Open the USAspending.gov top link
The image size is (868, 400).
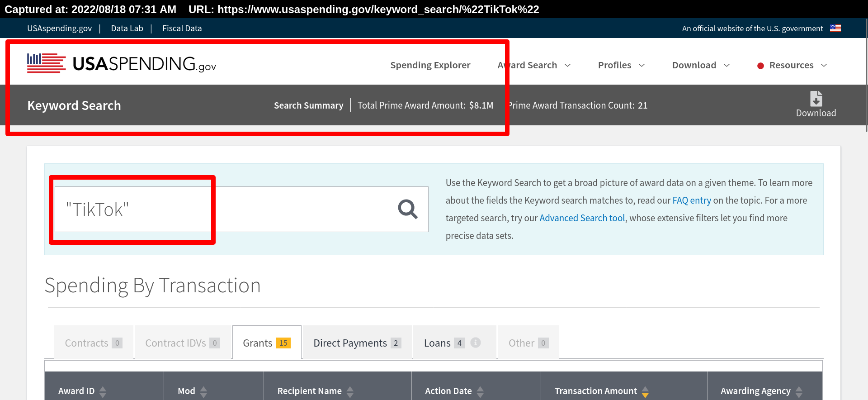(x=59, y=28)
